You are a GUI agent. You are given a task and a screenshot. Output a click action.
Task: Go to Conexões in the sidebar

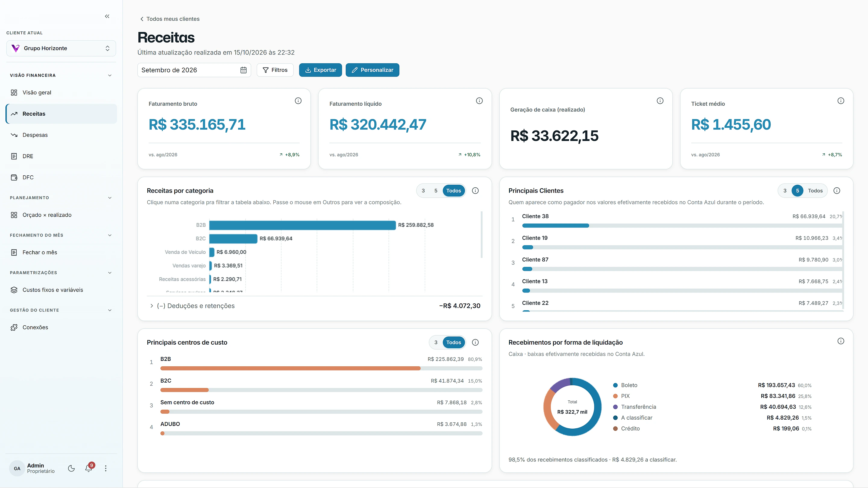tap(61, 327)
